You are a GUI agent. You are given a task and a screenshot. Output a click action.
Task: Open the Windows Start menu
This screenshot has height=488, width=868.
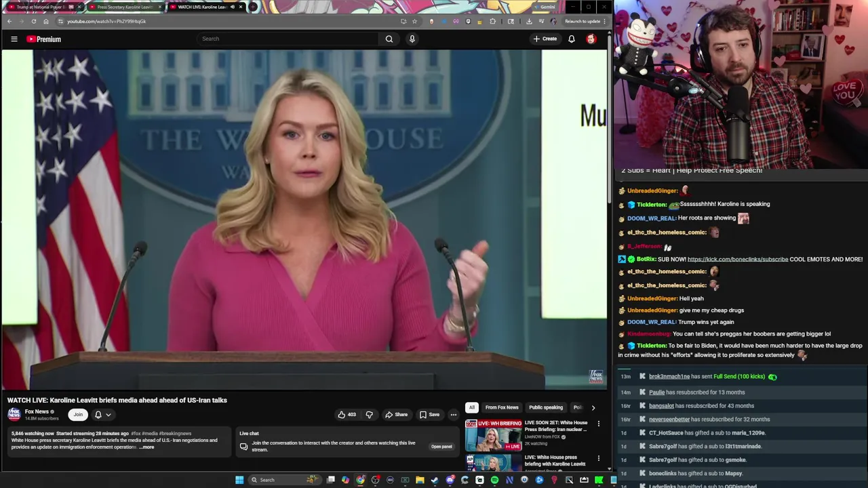pos(239,480)
